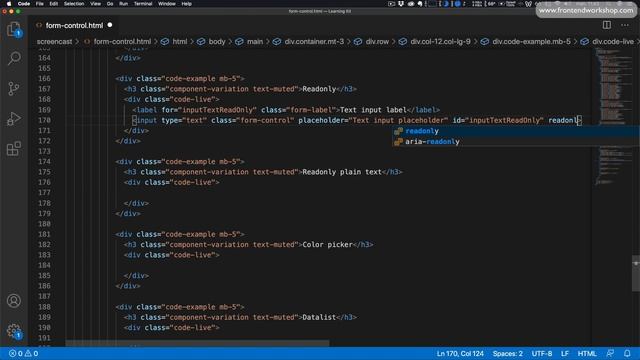Open the Search view icon

click(x=14, y=58)
